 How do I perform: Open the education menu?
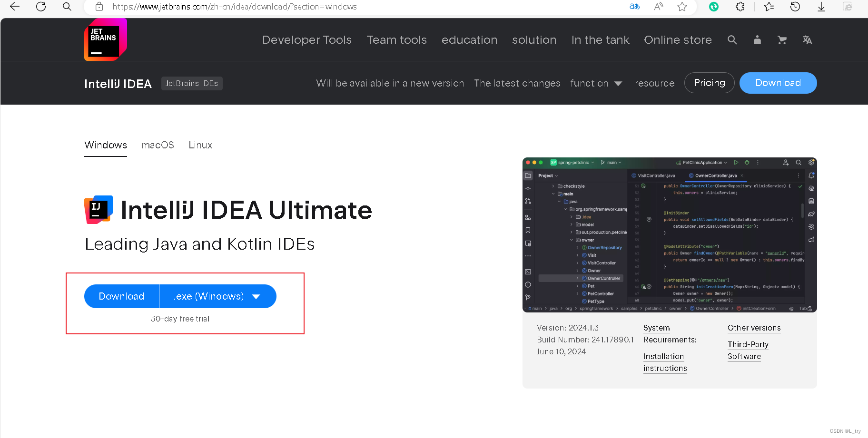(469, 40)
